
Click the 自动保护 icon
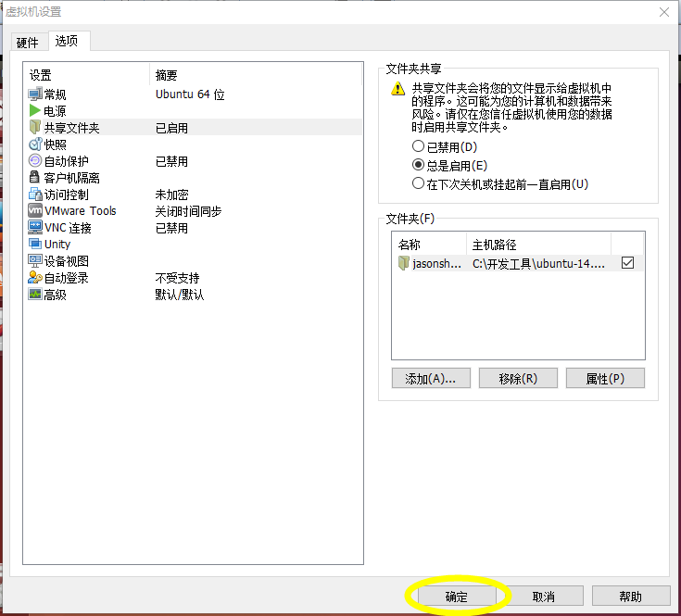(x=35, y=160)
